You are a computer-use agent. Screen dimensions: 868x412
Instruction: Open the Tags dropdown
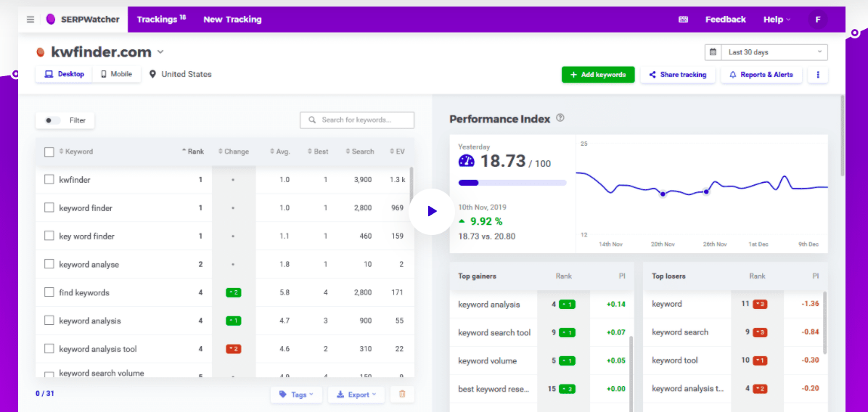pyautogui.click(x=296, y=395)
